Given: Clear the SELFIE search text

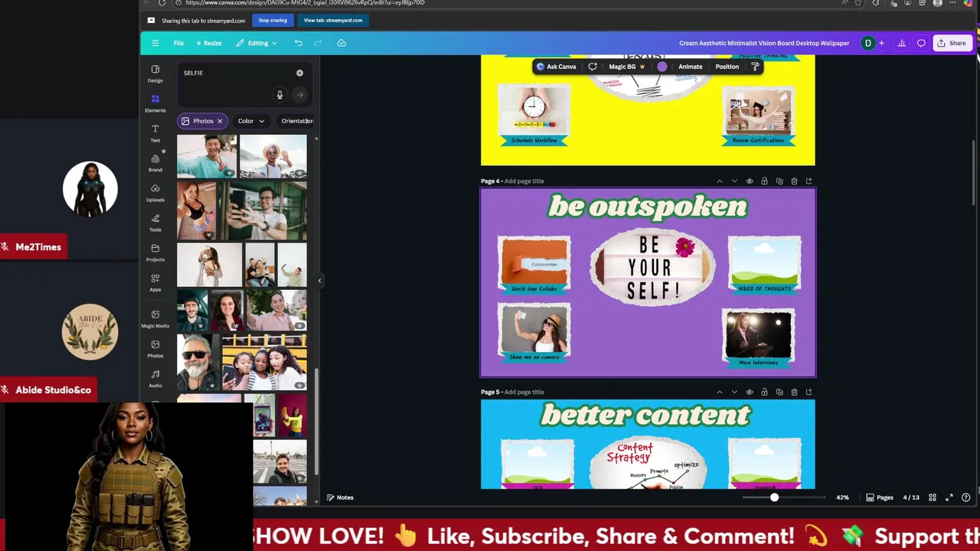Looking at the screenshot, I should click(299, 73).
